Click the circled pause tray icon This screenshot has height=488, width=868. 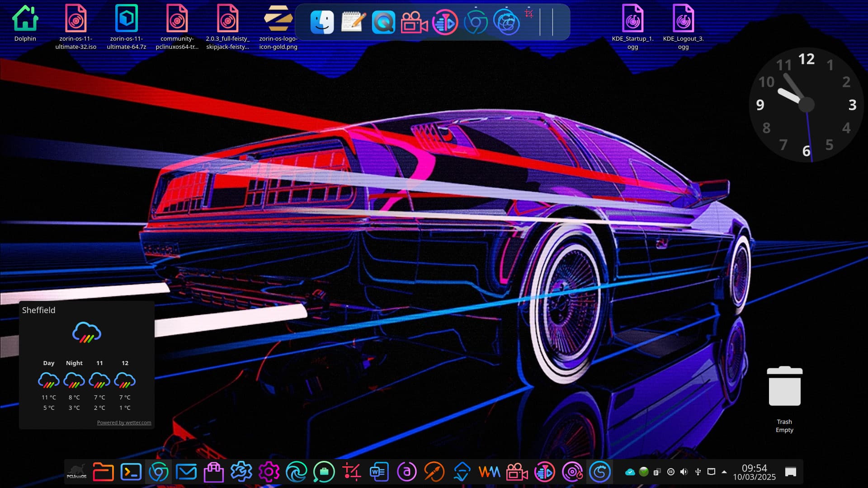pos(671,472)
